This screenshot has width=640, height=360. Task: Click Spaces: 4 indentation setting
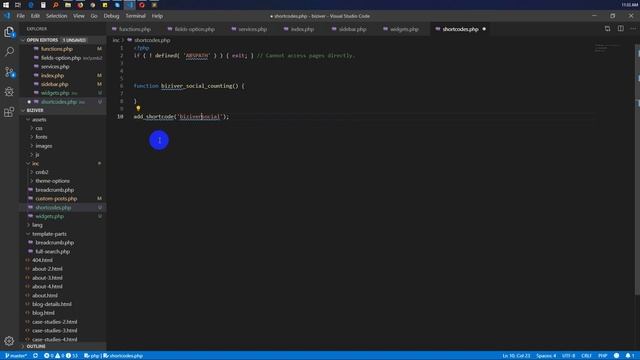coord(546,356)
